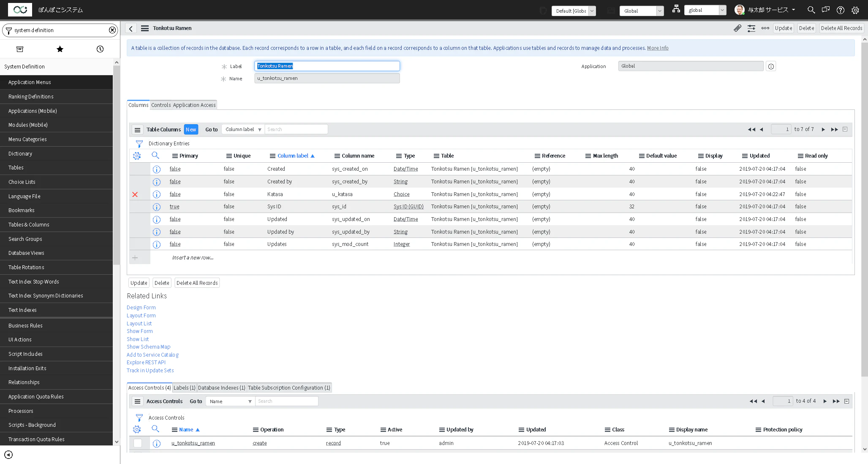Open the Design Form related link

pyautogui.click(x=141, y=308)
